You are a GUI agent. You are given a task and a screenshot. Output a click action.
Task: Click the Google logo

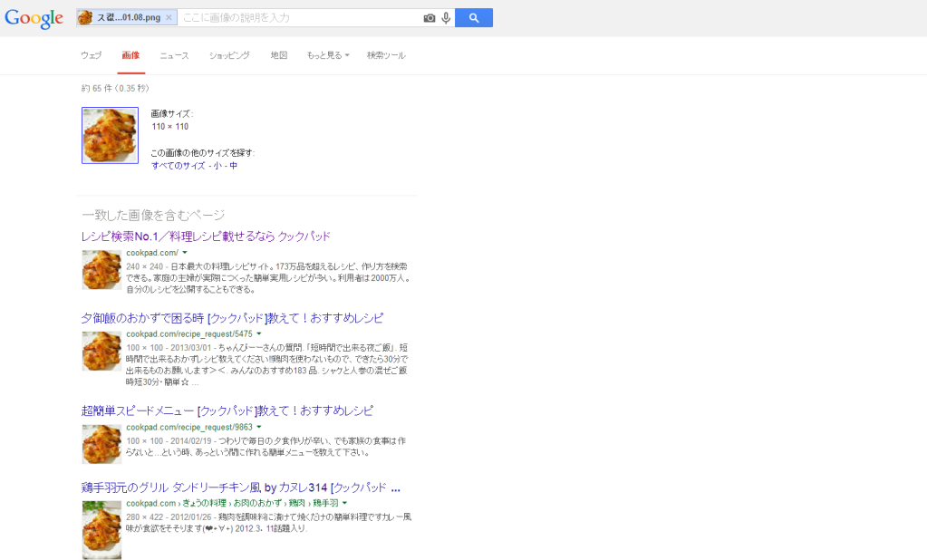[34, 18]
